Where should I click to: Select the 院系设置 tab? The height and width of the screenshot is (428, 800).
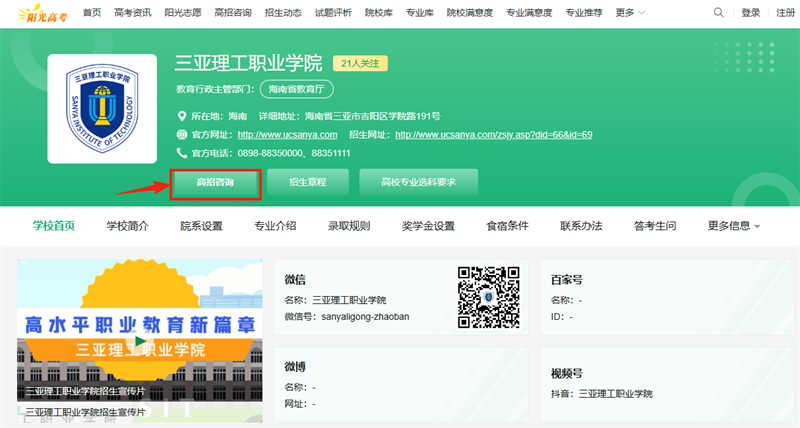point(201,226)
